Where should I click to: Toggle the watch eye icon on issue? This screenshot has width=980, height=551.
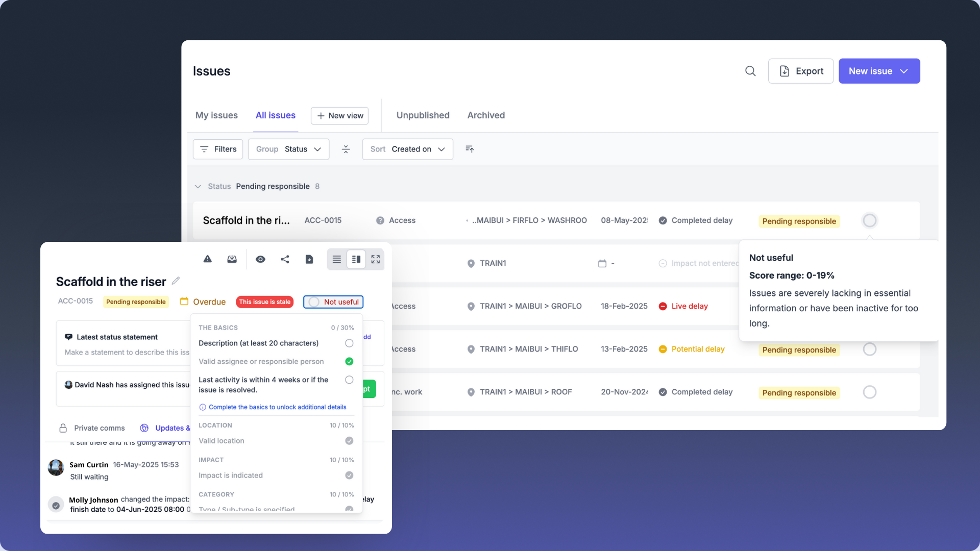click(x=260, y=259)
